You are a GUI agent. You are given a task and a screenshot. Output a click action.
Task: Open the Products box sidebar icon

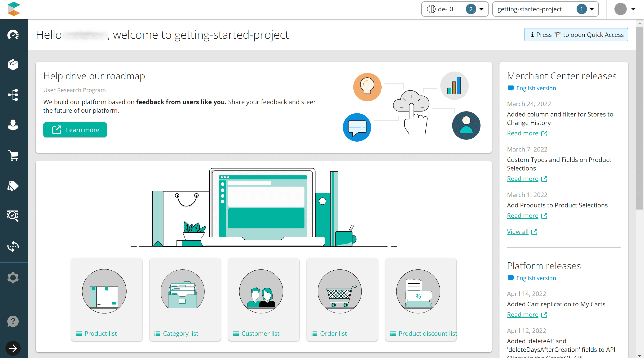[13, 65]
